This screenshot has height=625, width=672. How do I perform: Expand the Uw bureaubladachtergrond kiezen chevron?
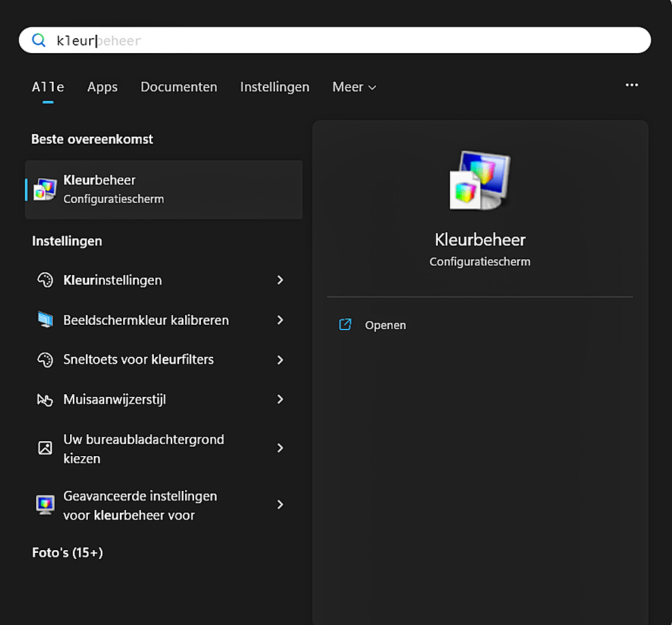pyautogui.click(x=281, y=448)
